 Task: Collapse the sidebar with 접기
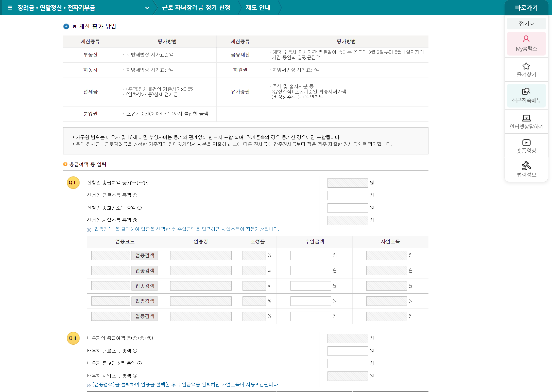(x=526, y=24)
